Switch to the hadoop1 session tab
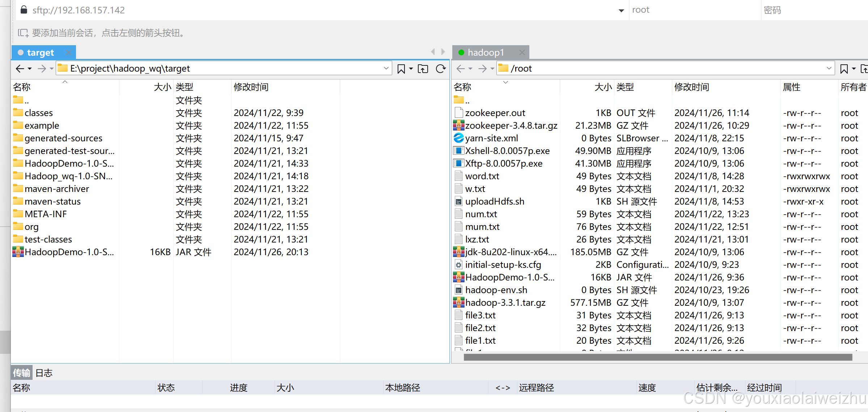Image resolution: width=868 pixels, height=412 pixels. pos(486,53)
